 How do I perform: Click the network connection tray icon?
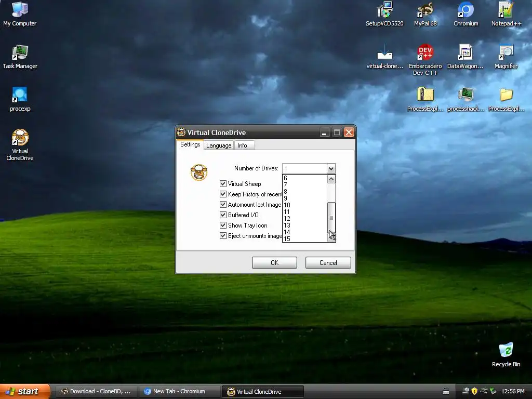coord(484,391)
